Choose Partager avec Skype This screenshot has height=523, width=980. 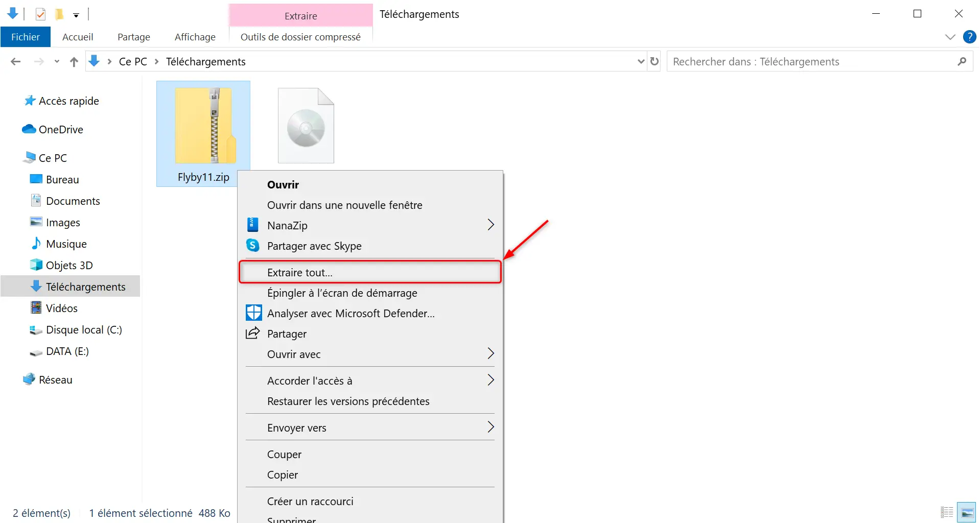click(x=370, y=246)
